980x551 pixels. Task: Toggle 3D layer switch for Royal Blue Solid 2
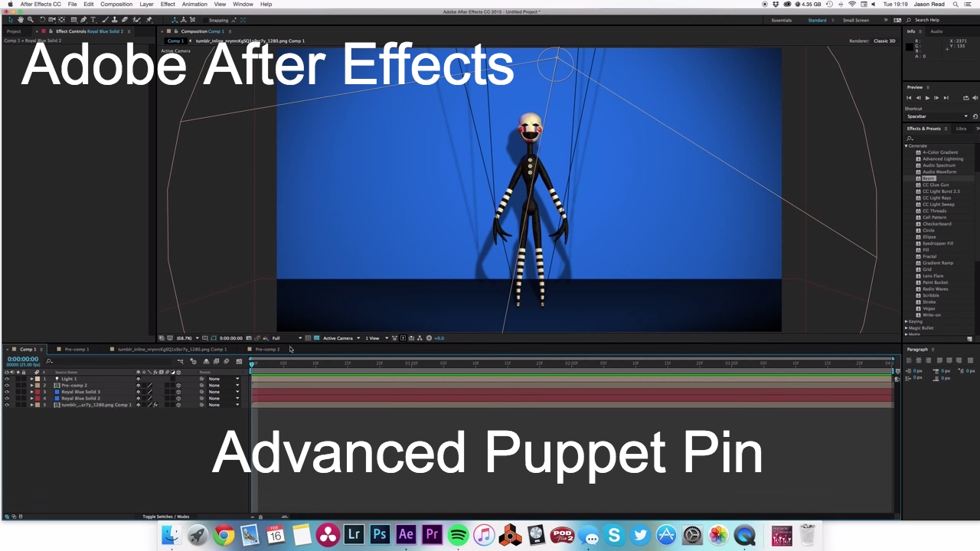coord(178,398)
